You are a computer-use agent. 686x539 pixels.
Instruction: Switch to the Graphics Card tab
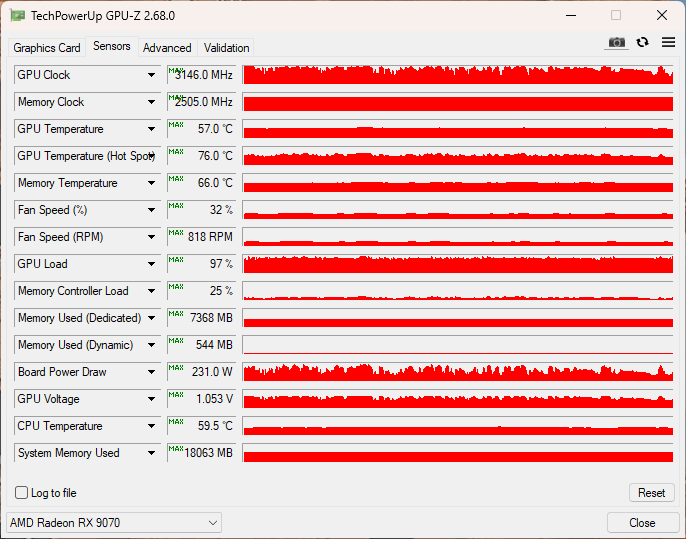click(47, 48)
